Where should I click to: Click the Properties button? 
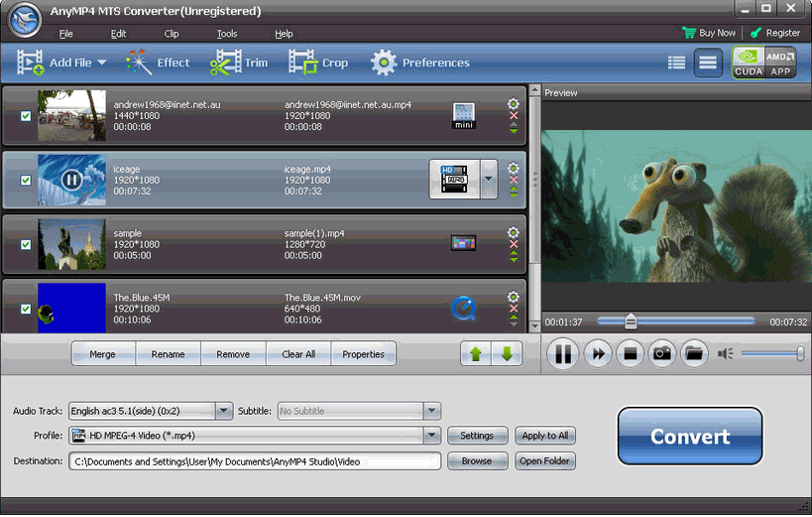pos(363,354)
